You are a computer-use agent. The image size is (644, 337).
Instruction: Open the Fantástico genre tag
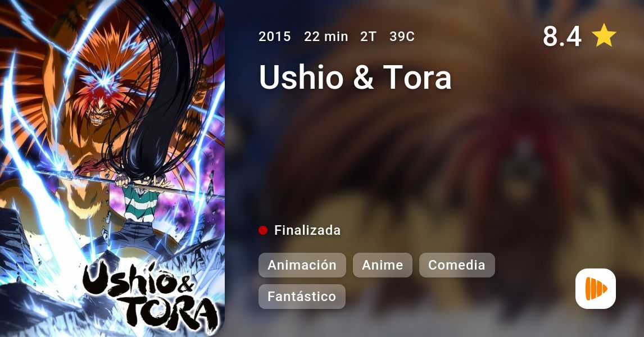[x=302, y=297]
